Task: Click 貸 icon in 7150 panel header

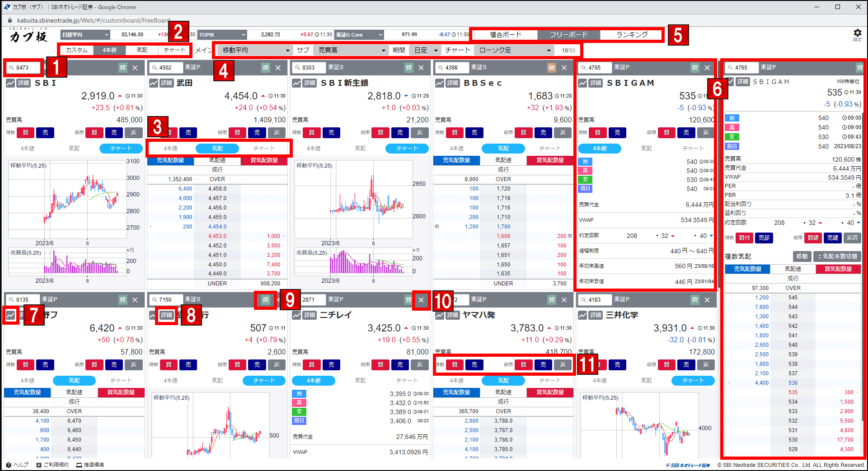Action: coord(266,300)
